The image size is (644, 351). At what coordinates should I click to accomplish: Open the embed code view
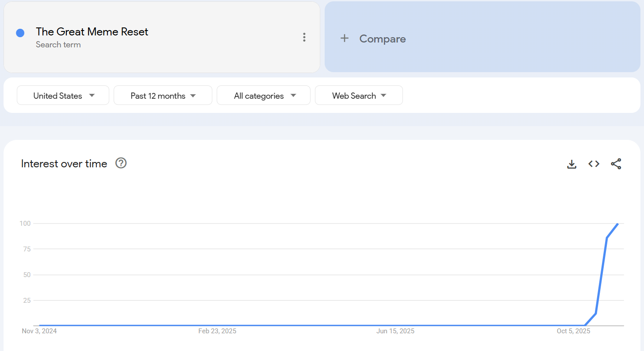pyautogui.click(x=594, y=164)
